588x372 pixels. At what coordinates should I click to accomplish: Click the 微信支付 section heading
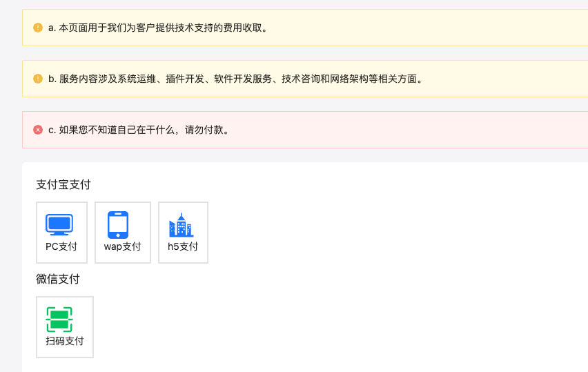pos(58,279)
